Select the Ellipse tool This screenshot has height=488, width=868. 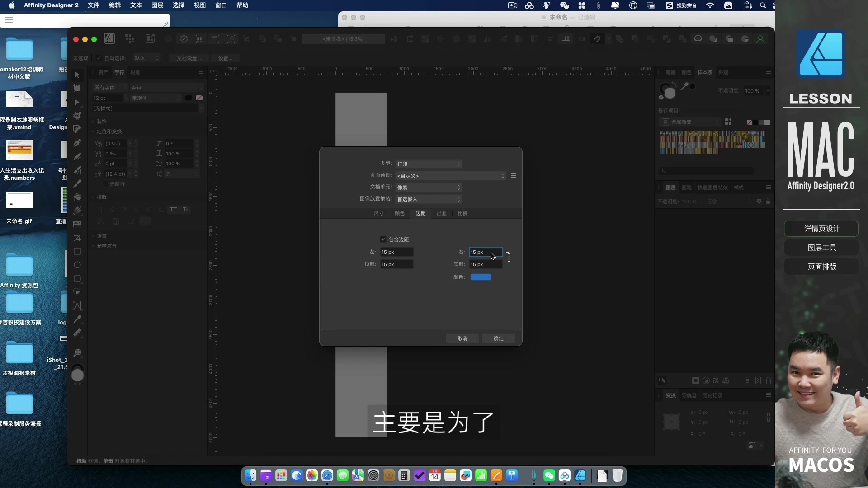tap(77, 265)
